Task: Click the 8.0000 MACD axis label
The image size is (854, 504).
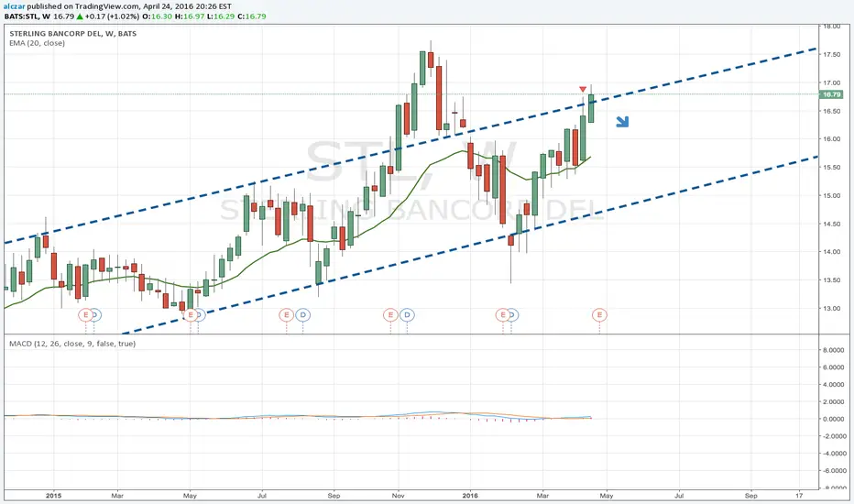Action: 833,350
